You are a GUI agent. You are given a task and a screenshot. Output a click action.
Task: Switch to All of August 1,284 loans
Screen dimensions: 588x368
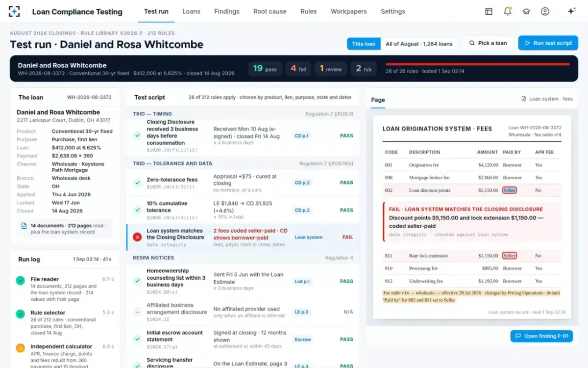(419, 44)
